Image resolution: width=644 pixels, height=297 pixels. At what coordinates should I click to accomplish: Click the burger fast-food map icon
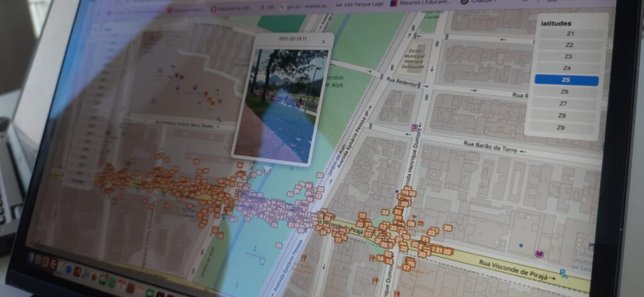[421, 223]
